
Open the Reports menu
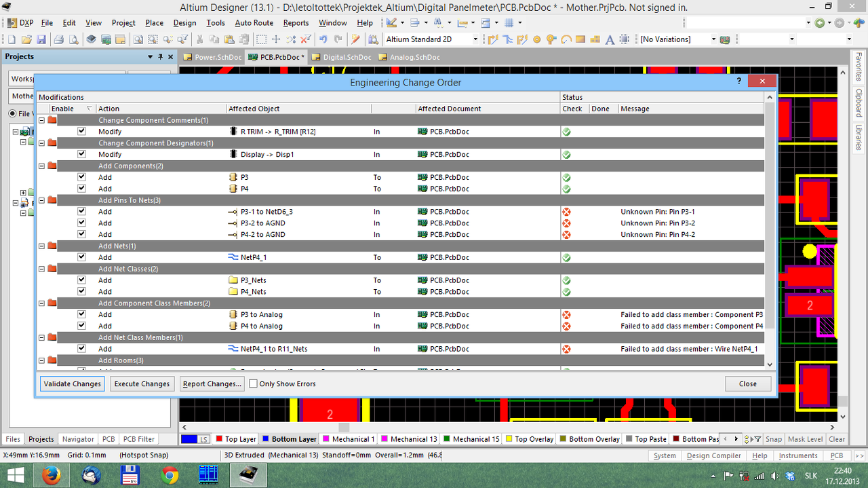coord(296,22)
